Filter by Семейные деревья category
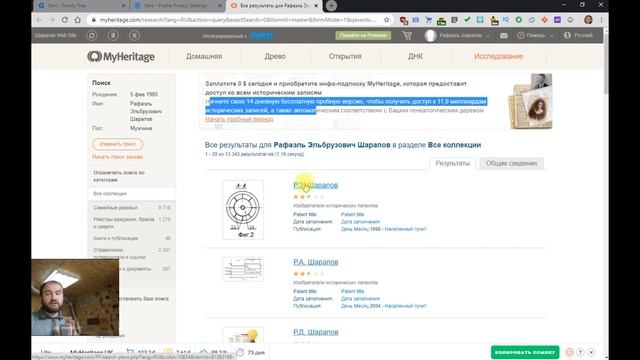Viewport: 640px width, 360px height. (131, 208)
